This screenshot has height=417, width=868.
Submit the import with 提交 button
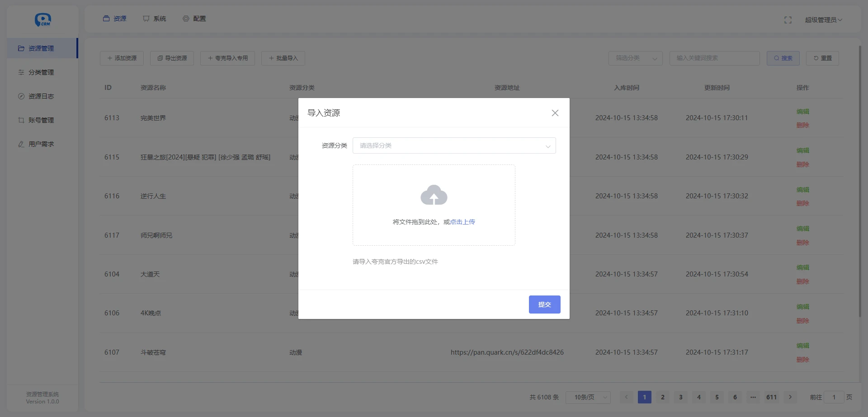tap(545, 305)
